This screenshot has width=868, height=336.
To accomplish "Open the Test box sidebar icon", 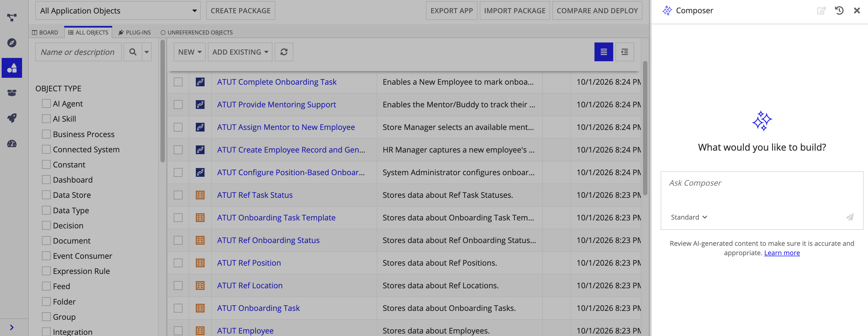I will click(x=12, y=93).
